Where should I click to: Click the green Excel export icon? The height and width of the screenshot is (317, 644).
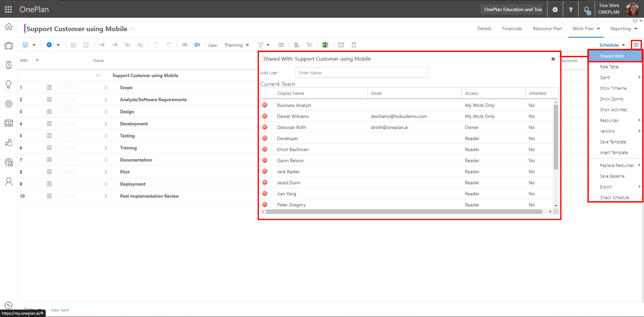325,45
